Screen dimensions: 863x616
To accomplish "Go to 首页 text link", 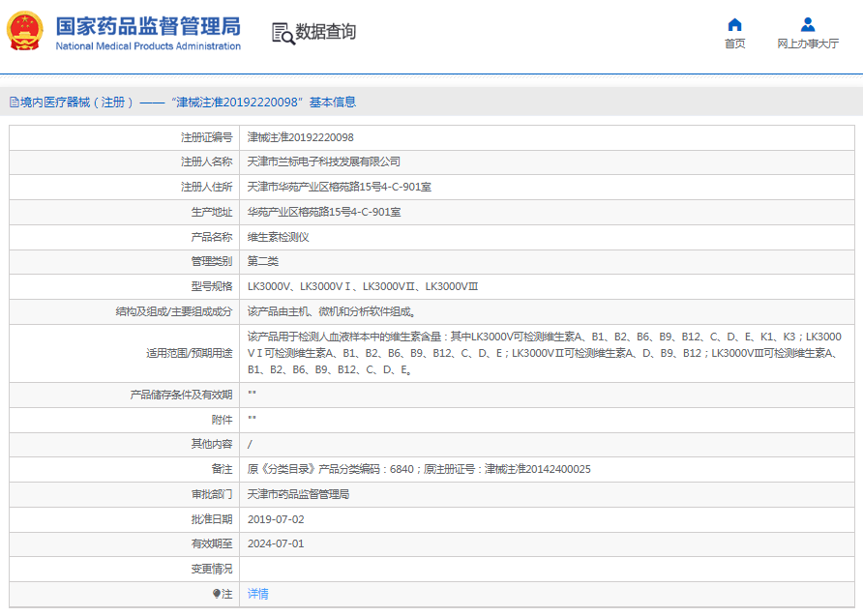I will click(x=734, y=44).
